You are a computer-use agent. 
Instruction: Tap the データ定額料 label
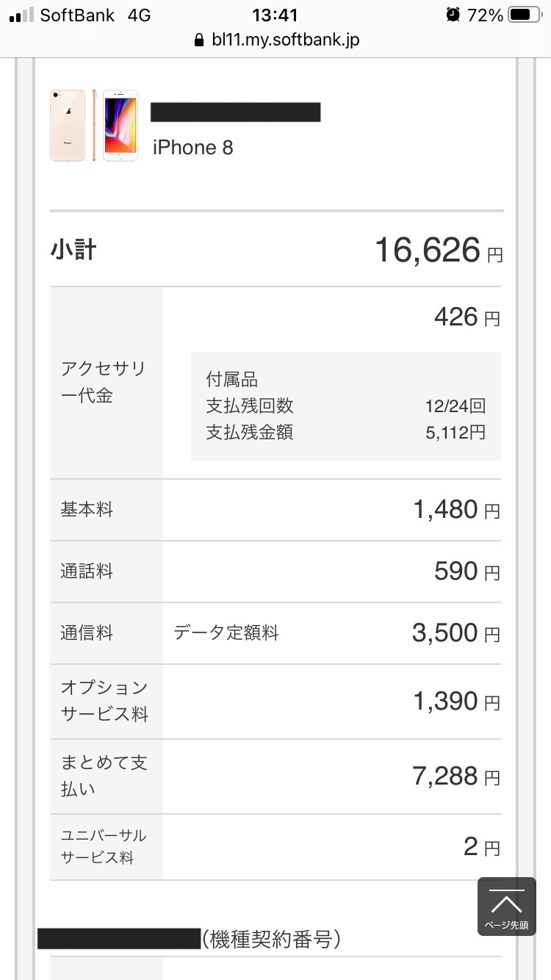pos(226,633)
